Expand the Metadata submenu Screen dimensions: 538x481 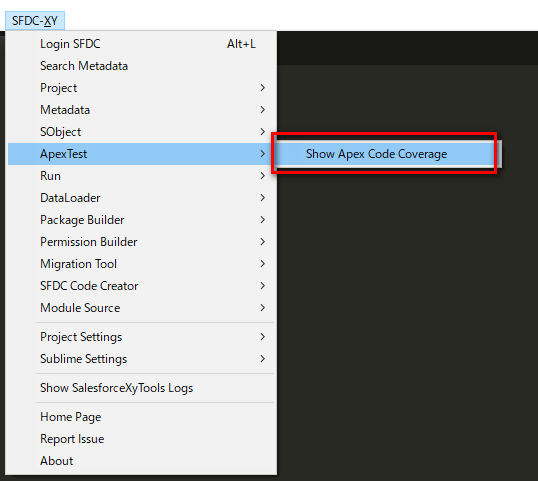click(141, 110)
